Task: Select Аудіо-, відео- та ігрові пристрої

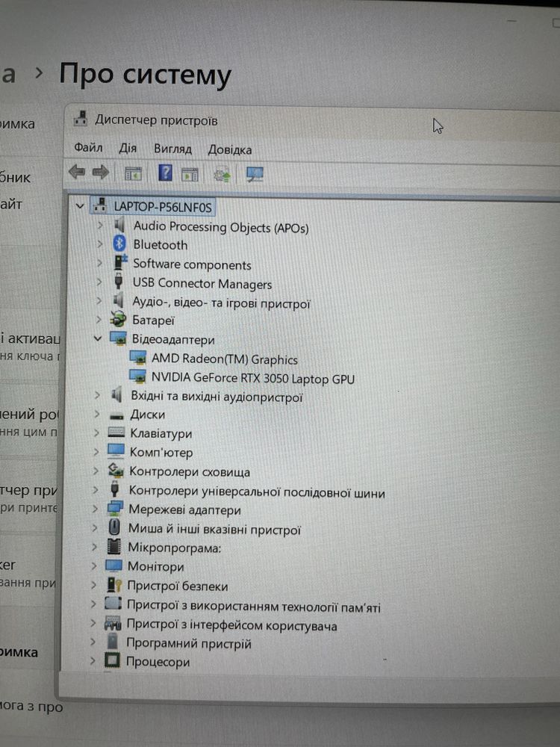Action: point(222,303)
